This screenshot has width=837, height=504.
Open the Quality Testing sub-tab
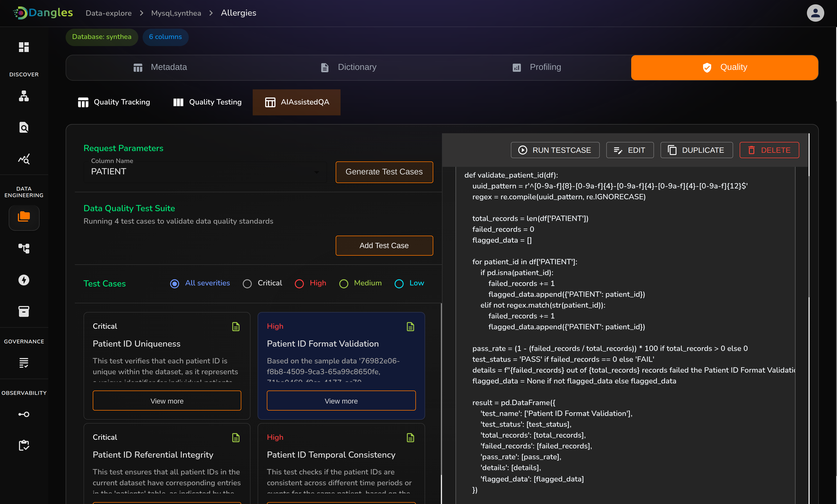(x=207, y=102)
